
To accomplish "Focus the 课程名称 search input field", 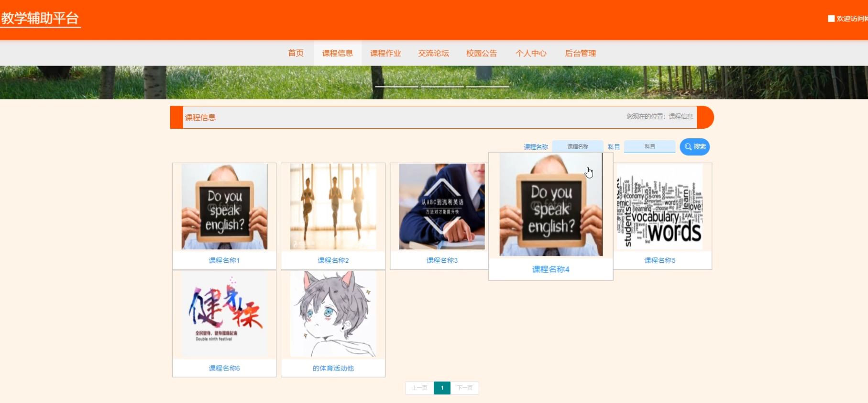I will coord(577,146).
